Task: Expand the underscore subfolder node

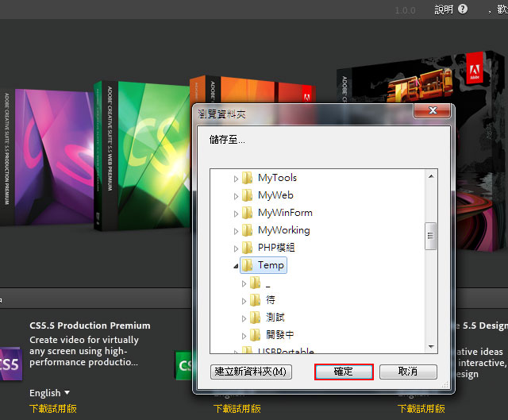Action: 244,283
